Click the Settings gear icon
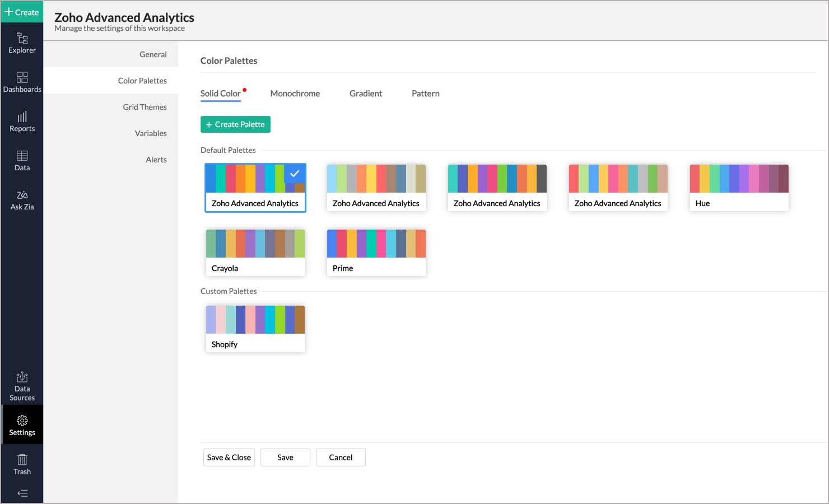Viewport: 829px width, 504px height. coord(22,424)
